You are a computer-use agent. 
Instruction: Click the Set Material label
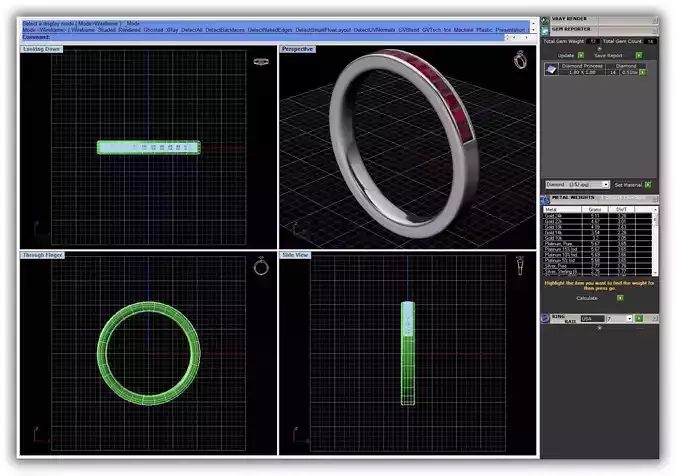click(628, 185)
